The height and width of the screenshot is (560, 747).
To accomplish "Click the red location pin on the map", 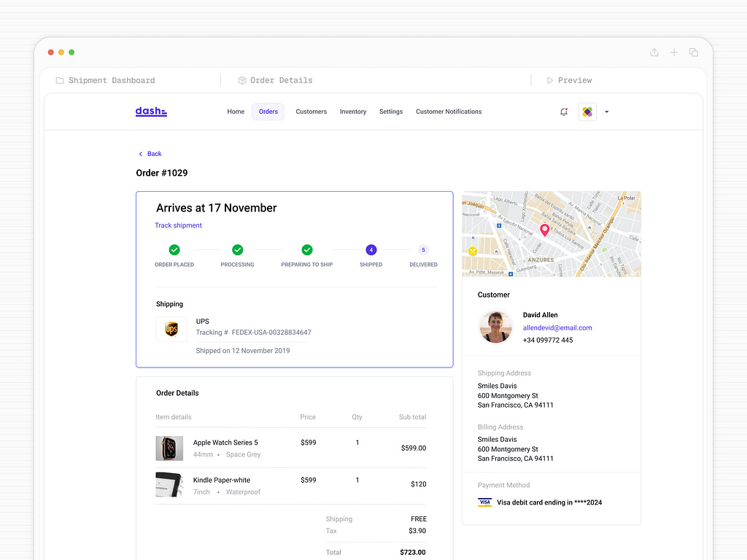I will [544, 229].
